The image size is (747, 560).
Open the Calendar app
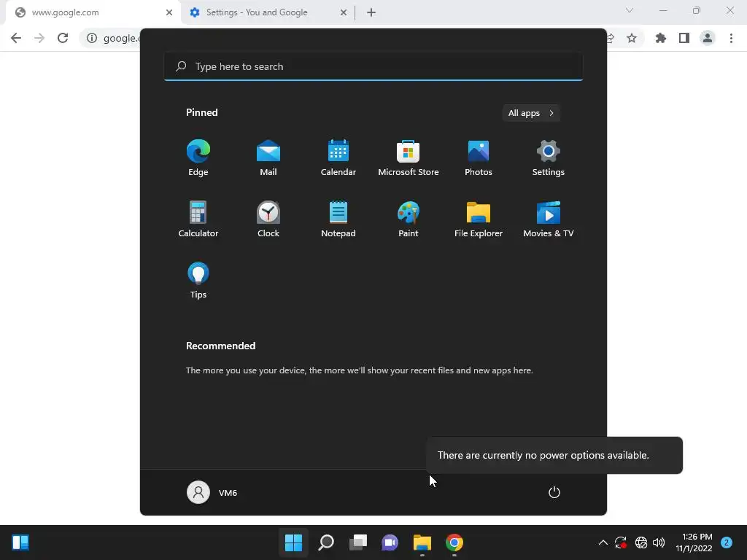click(x=338, y=158)
